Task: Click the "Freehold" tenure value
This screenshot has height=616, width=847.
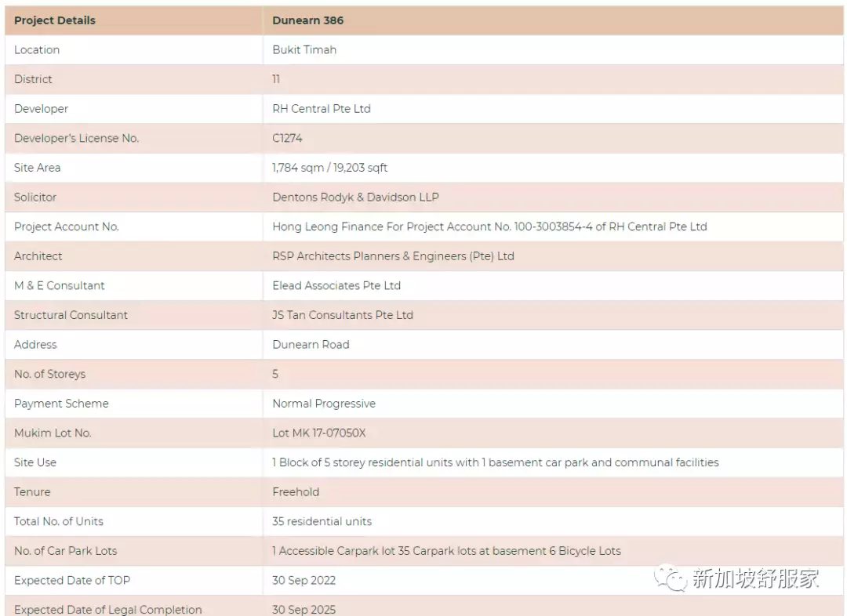Action: tap(296, 492)
